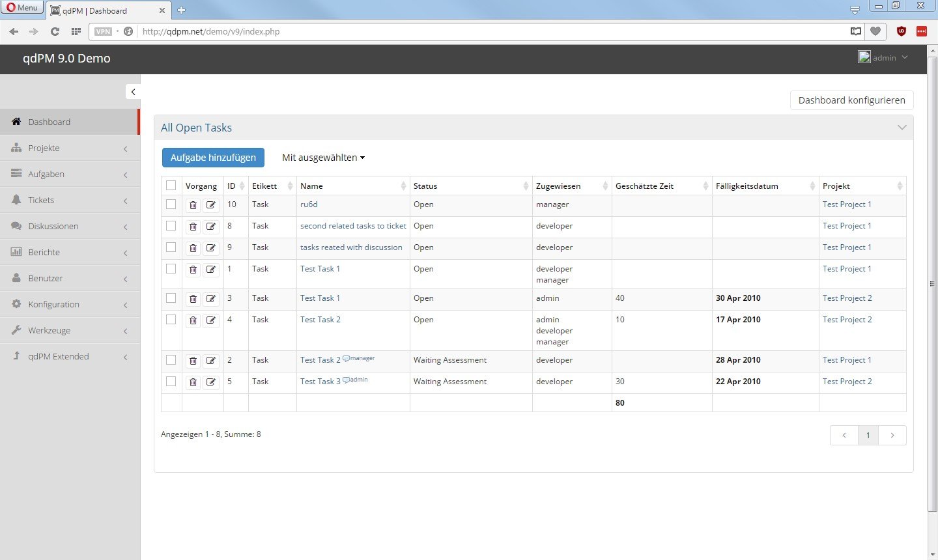Sort table by Fälligkeitsdatum column

click(765, 186)
